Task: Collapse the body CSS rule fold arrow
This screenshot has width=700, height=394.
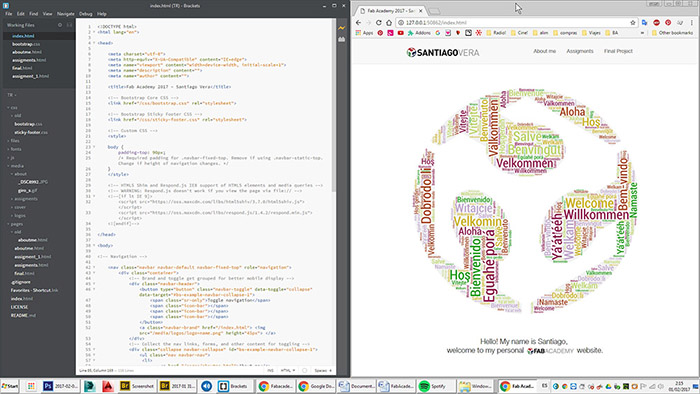Action: 94,147
